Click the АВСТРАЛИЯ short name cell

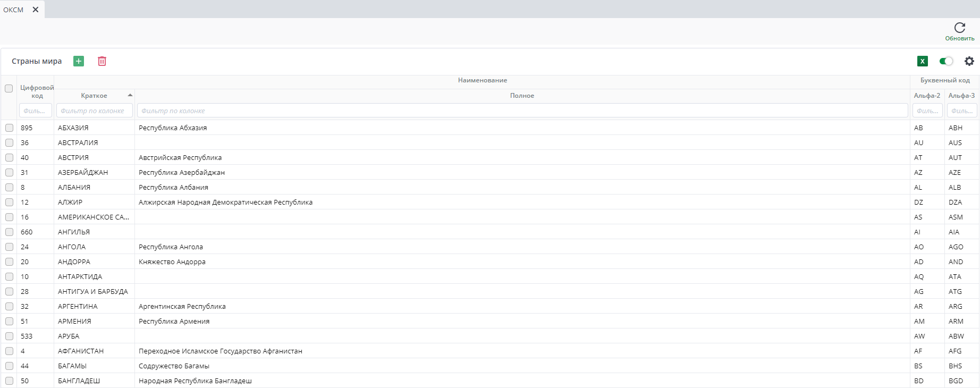click(x=94, y=142)
